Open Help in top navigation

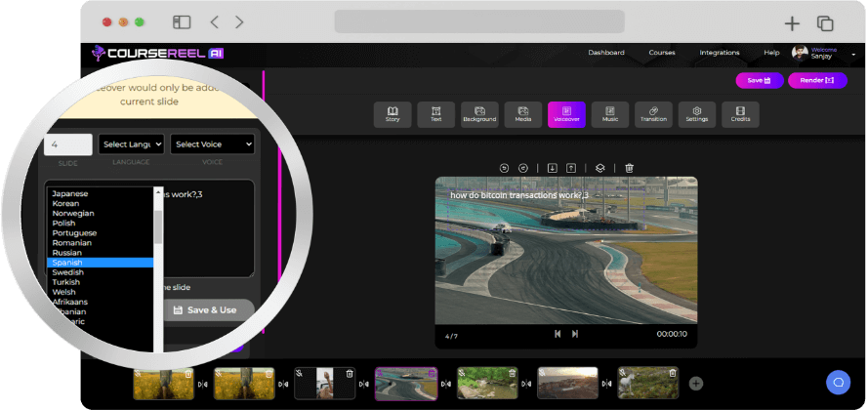click(x=771, y=53)
